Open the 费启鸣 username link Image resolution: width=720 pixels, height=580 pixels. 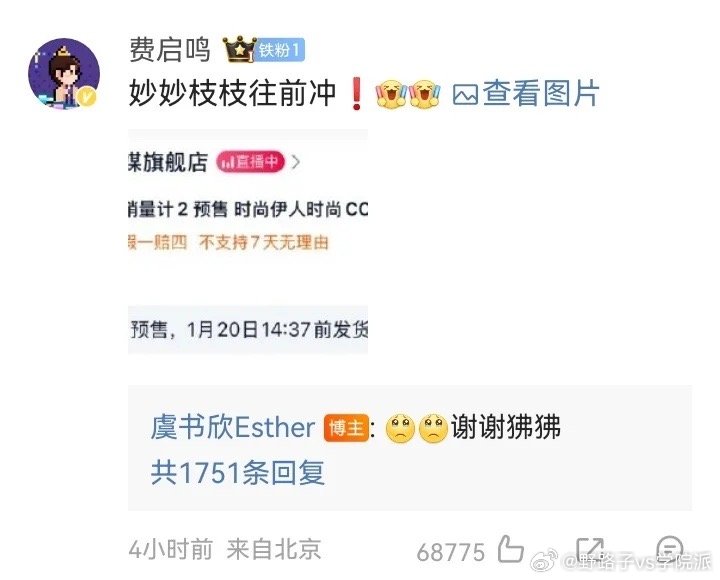(x=169, y=49)
